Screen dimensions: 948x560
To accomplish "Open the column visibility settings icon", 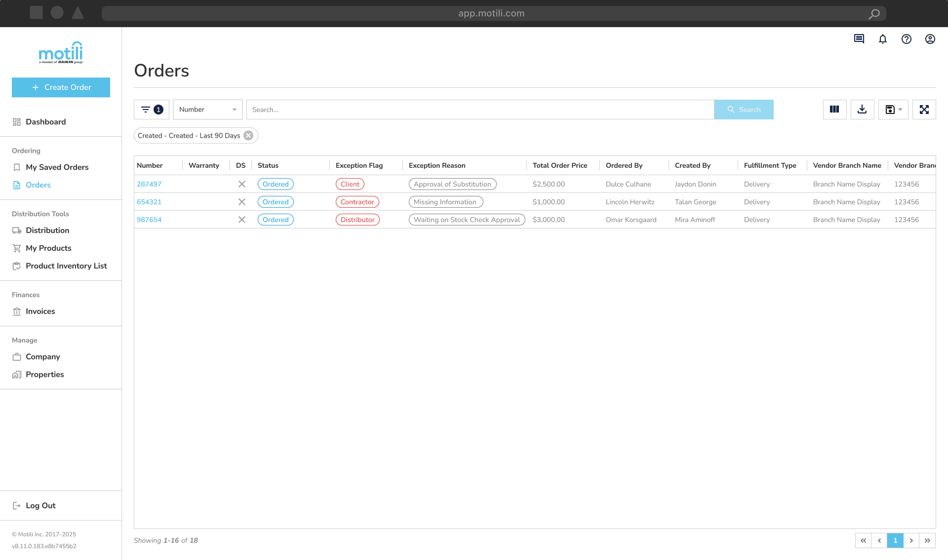I will [x=835, y=109].
